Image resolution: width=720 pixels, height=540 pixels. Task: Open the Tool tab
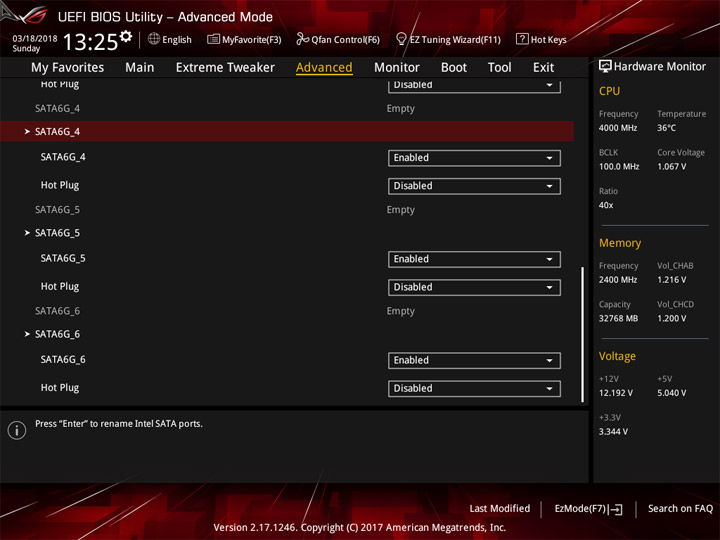pos(500,68)
